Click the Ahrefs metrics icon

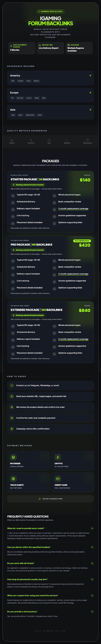pos(12,140)
